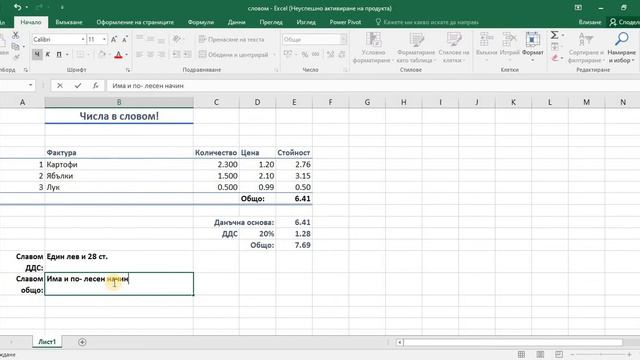
Task: Expand the Underline (П) style arrow
Action: [x=67, y=54]
